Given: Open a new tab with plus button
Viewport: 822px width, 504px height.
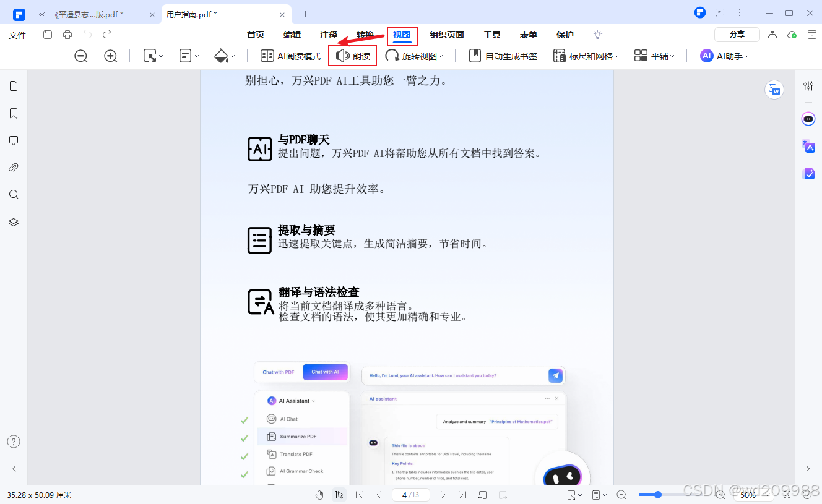Looking at the screenshot, I should [x=305, y=14].
